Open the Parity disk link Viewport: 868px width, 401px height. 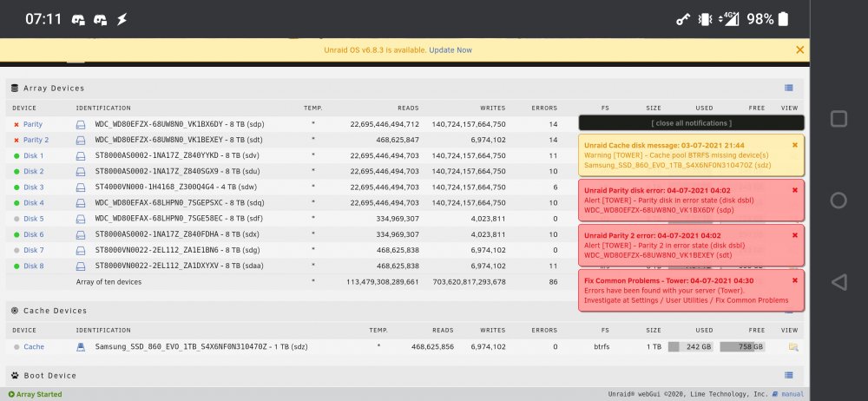[33, 125]
